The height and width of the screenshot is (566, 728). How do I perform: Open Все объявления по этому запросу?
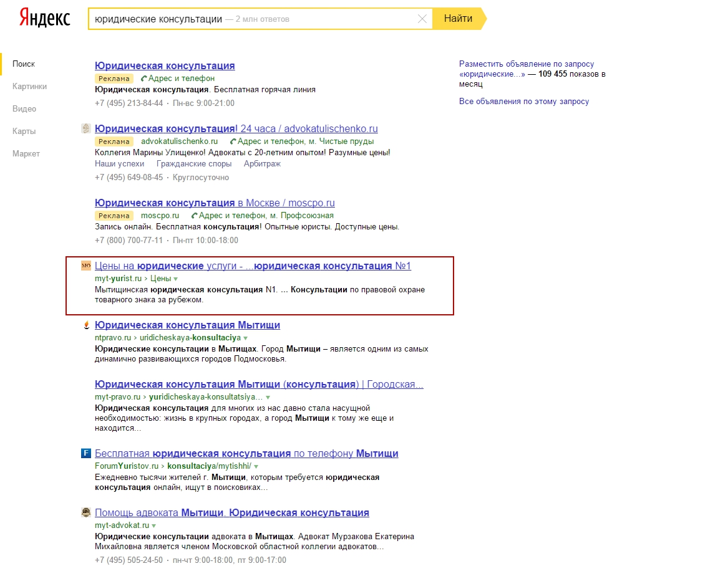[x=524, y=102]
